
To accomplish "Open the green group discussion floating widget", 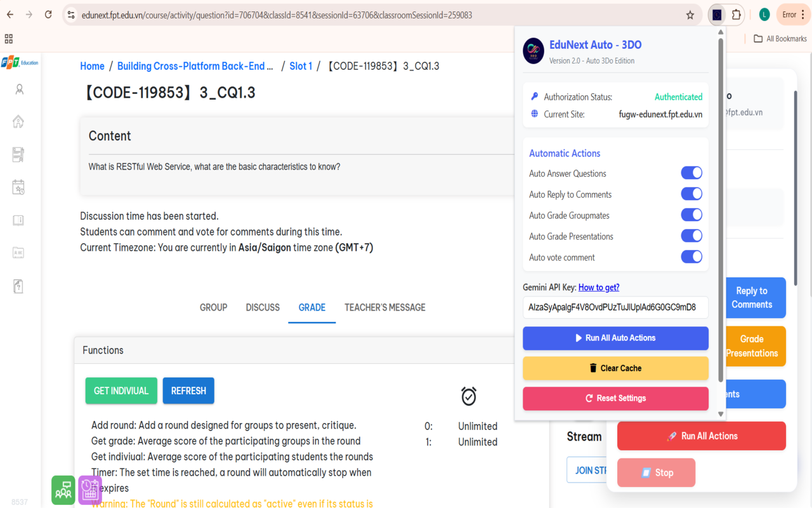I will [63, 490].
